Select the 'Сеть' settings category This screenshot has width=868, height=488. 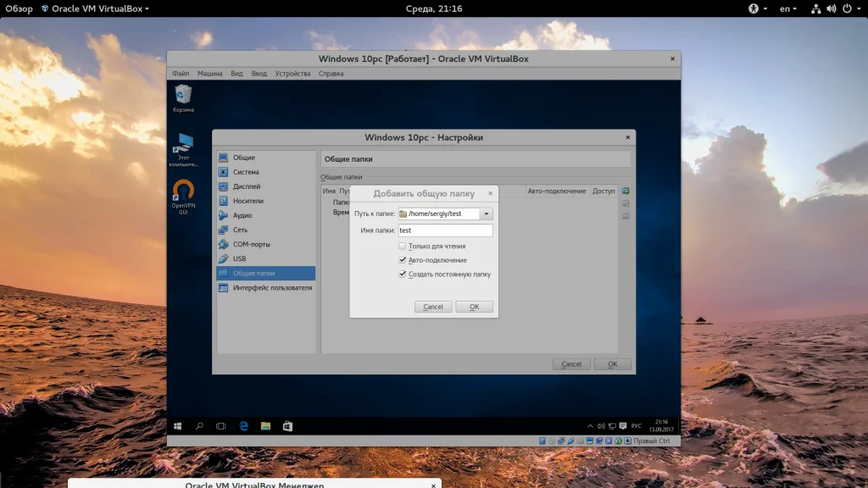[241, 230]
